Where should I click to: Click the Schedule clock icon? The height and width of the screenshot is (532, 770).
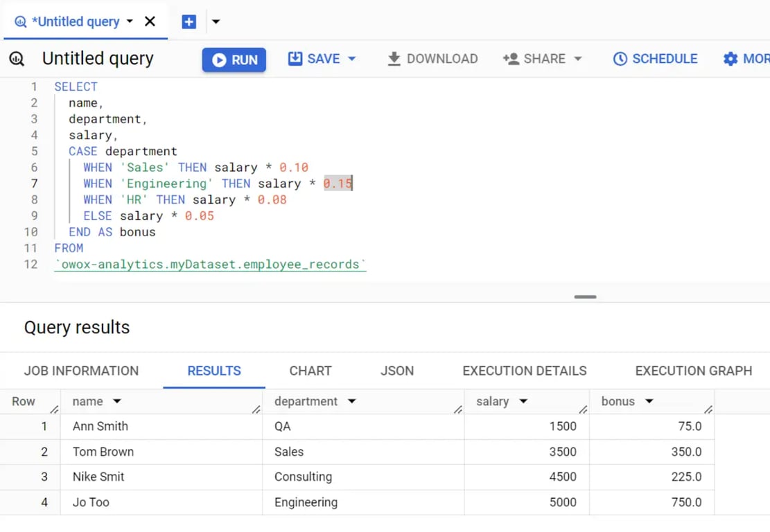[620, 59]
